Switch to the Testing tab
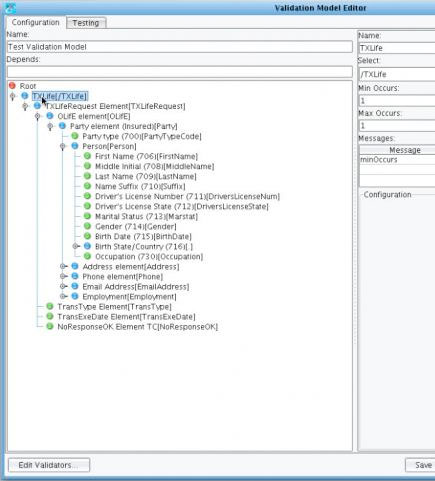Viewport: 435px width, 481px height. (x=86, y=23)
